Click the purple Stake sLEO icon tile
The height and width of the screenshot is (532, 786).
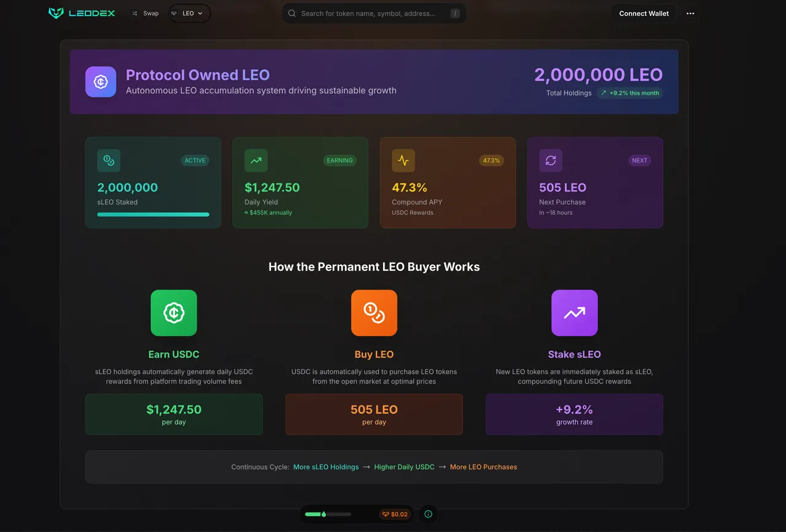(x=574, y=313)
